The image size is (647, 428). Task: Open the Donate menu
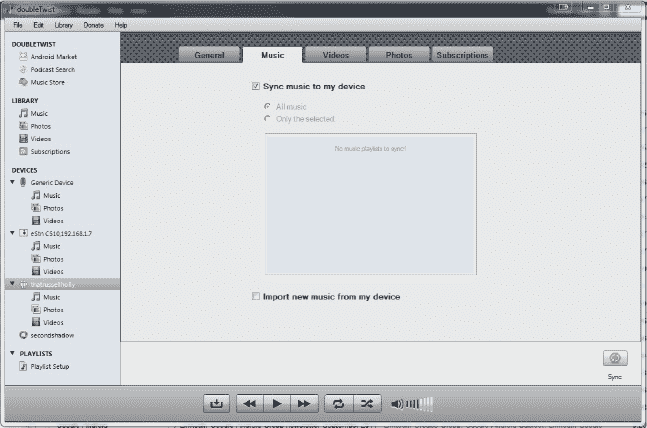point(94,25)
